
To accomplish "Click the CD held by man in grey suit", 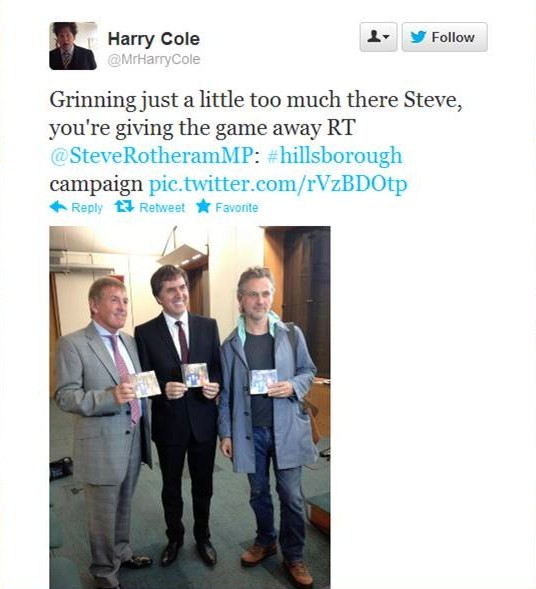I will (145, 384).
